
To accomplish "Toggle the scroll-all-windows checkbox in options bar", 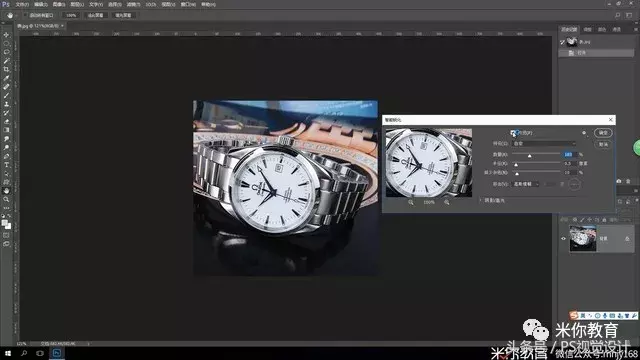I will click(25, 15).
